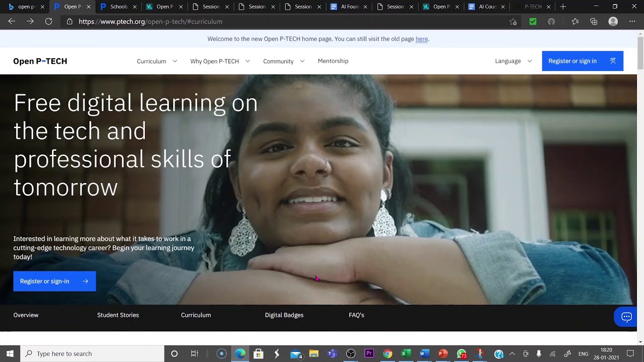
Task: Open Google Chrome from taskbar
Action: (x=387, y=353)
